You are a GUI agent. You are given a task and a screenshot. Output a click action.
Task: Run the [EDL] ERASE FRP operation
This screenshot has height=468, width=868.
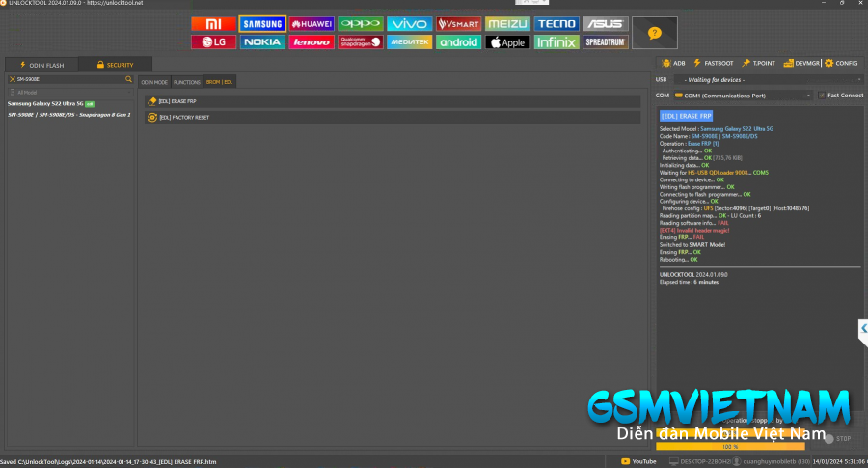(393, 101)
